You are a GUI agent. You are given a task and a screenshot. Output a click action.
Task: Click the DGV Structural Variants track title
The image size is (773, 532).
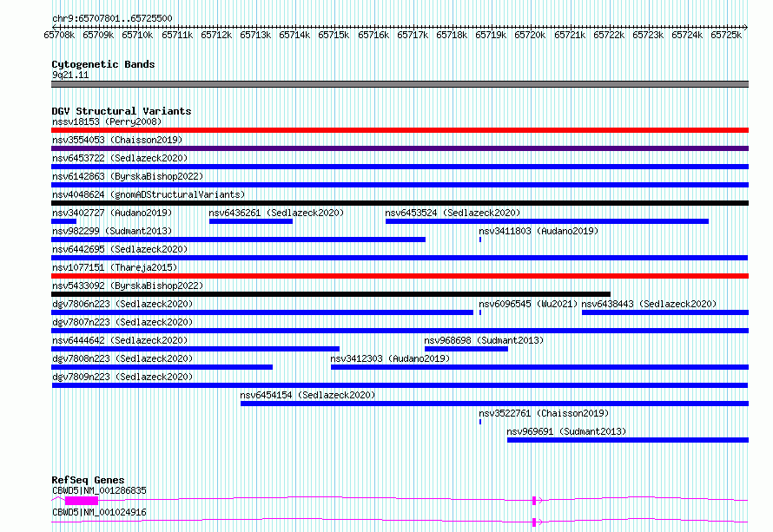pos(122,111)
